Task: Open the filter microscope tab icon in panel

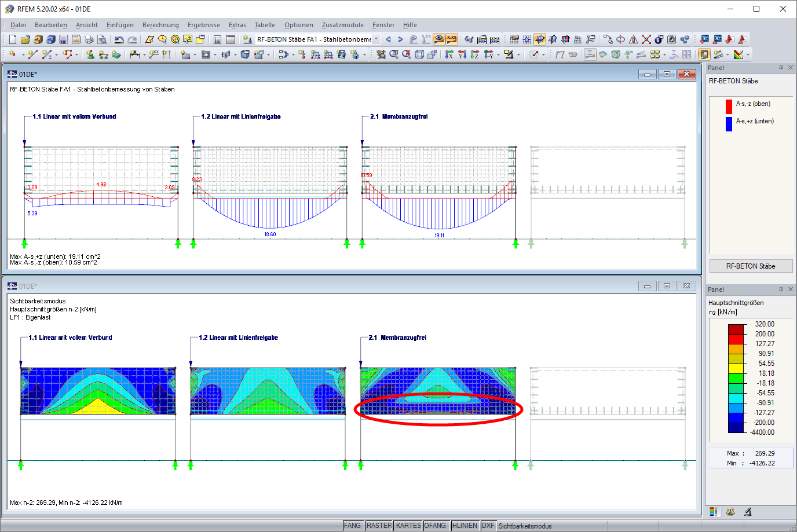Action: 748,512
